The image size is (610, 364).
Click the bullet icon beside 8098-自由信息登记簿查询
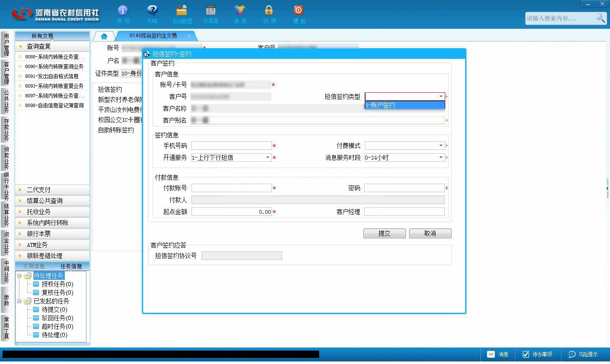click(20, 105)
